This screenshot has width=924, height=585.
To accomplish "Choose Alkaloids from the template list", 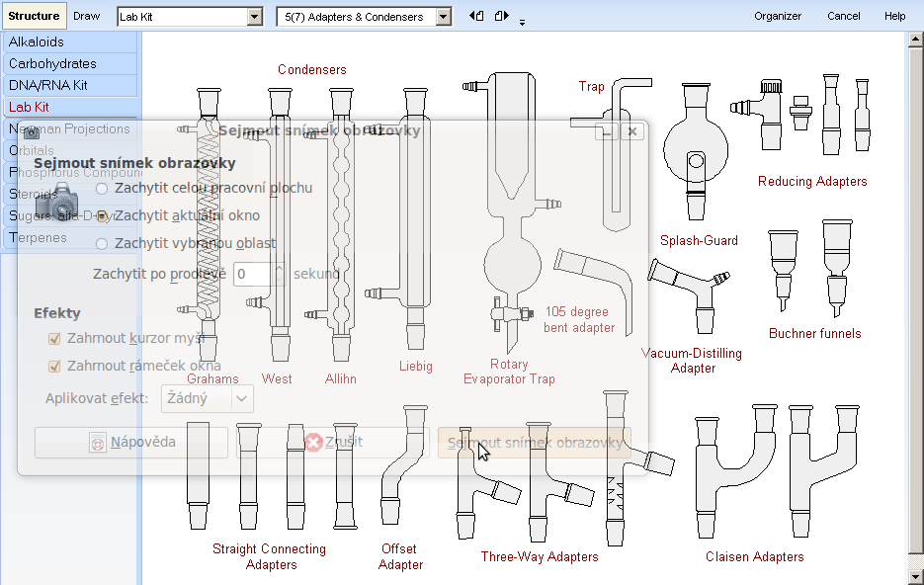I will [x=70, y=42].
